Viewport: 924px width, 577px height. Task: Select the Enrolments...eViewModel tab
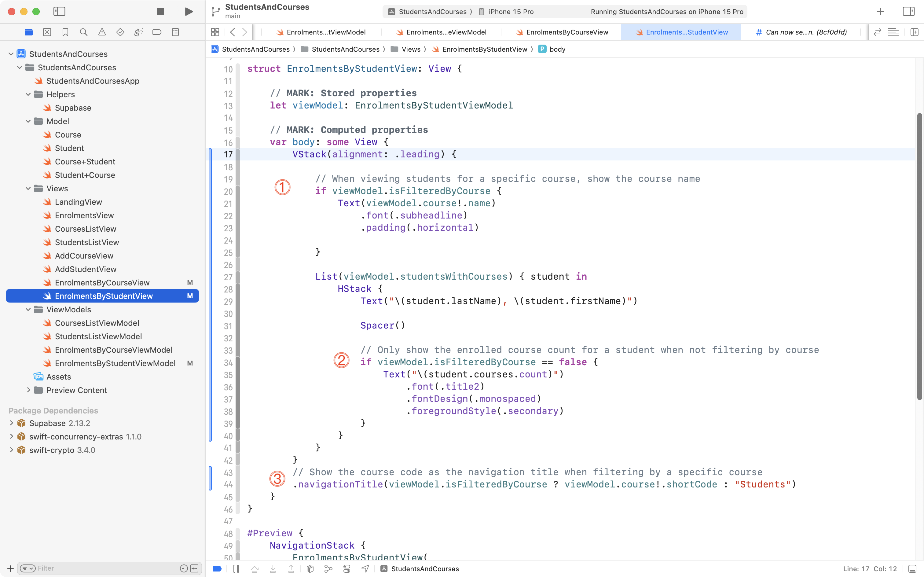click(445, 32)
